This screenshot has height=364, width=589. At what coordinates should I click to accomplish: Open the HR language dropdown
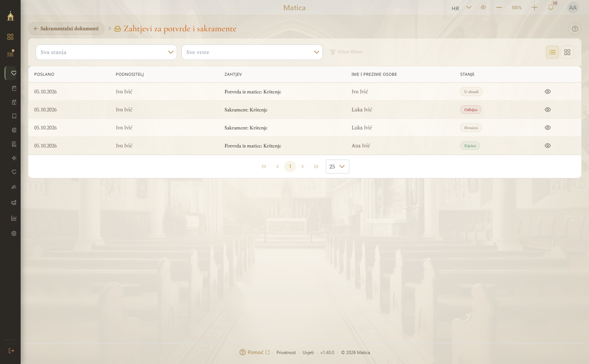(x=462, y=8)
